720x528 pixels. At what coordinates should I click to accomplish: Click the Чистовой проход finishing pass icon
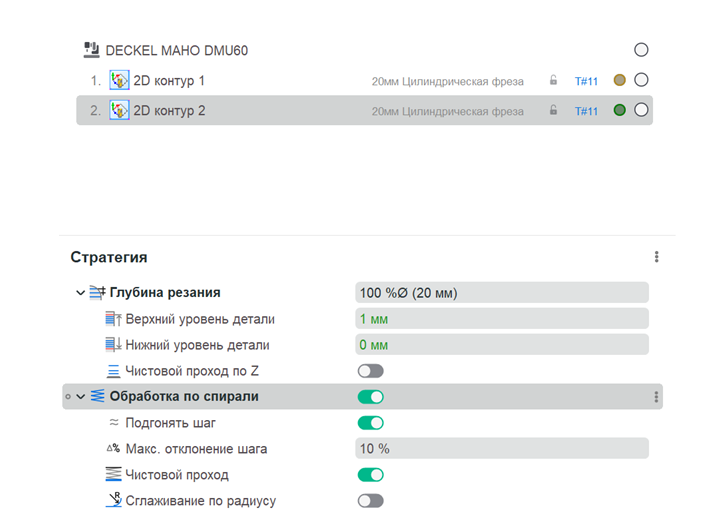(113, 474)
